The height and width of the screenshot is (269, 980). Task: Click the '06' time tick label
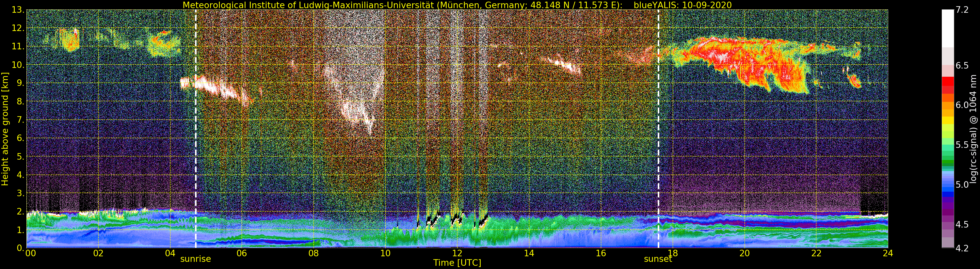242,253
